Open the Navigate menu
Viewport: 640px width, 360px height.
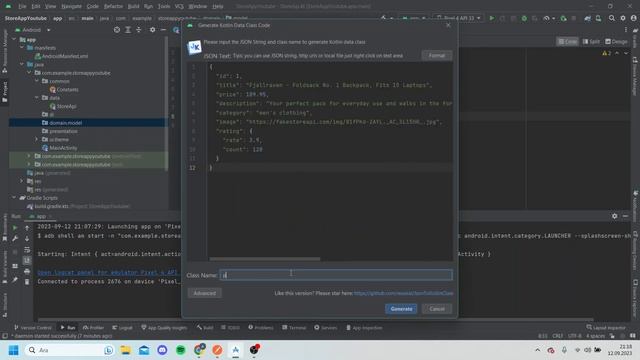pyautogui.click(x=71, y=7)
